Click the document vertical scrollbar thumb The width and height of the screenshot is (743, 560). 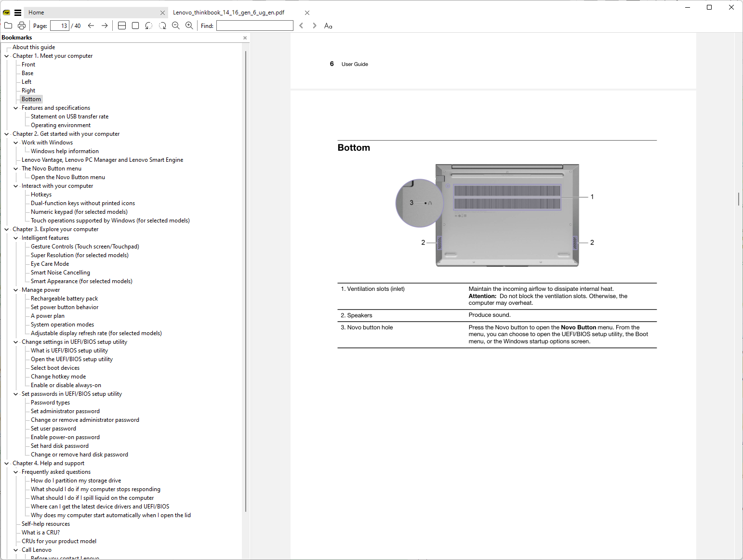click(739, 199)
